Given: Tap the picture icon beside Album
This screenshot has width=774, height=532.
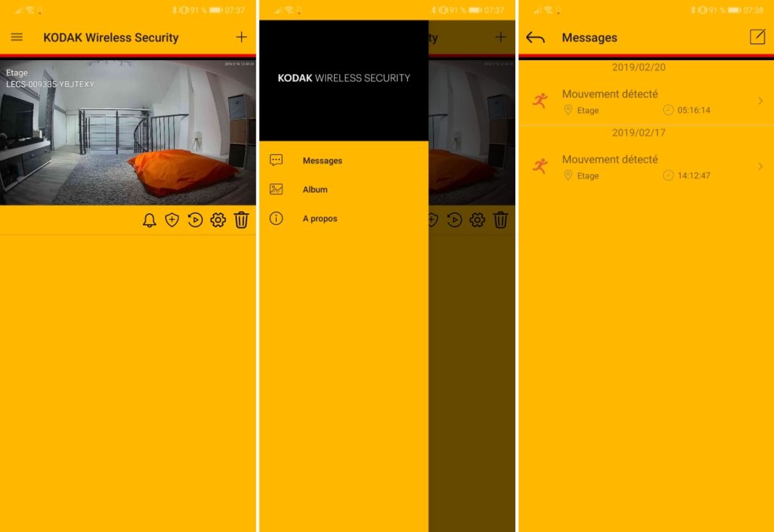Looking at the screenshot, I should (x=276, y=189).
